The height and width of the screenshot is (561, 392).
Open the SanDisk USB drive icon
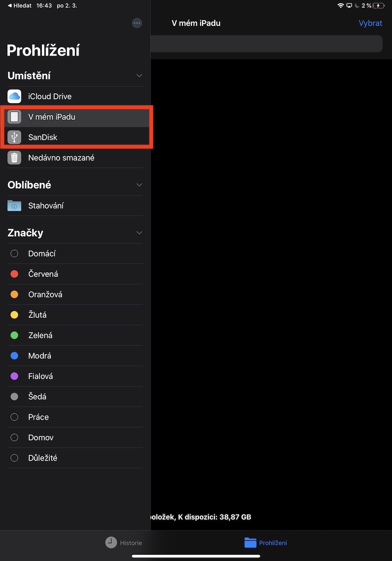[15, 137]
